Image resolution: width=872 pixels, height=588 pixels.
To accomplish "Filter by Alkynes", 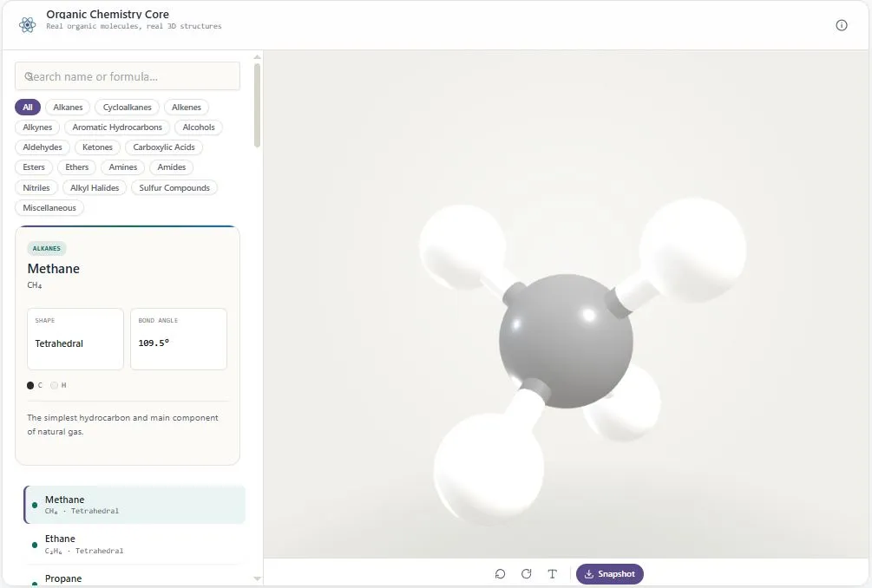I will coord(37,127).
